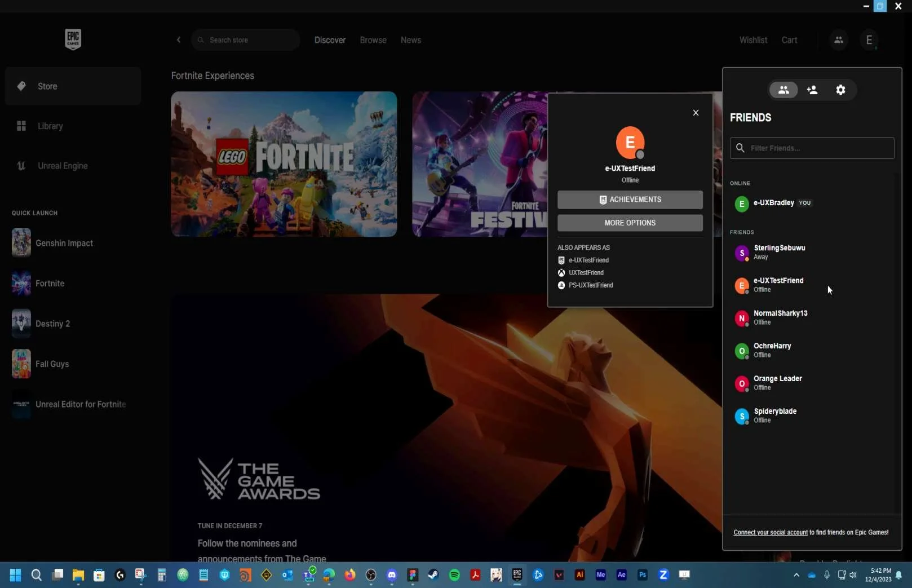Show hidden system tray icons
The image size is (912, 588).
tap(796, 575)
